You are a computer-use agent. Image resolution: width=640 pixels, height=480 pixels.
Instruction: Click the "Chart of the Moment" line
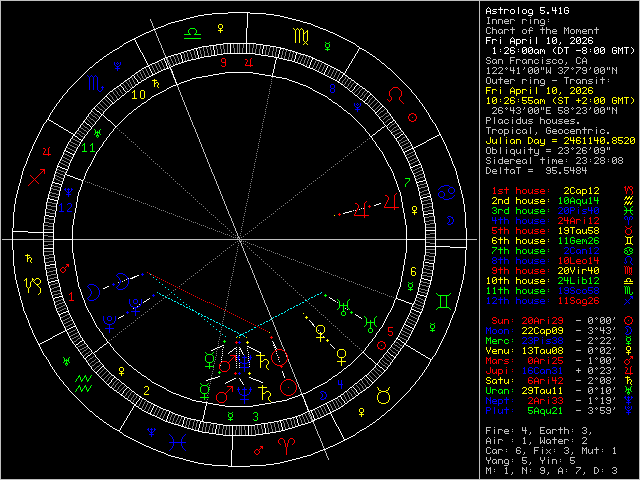[542, 31]
